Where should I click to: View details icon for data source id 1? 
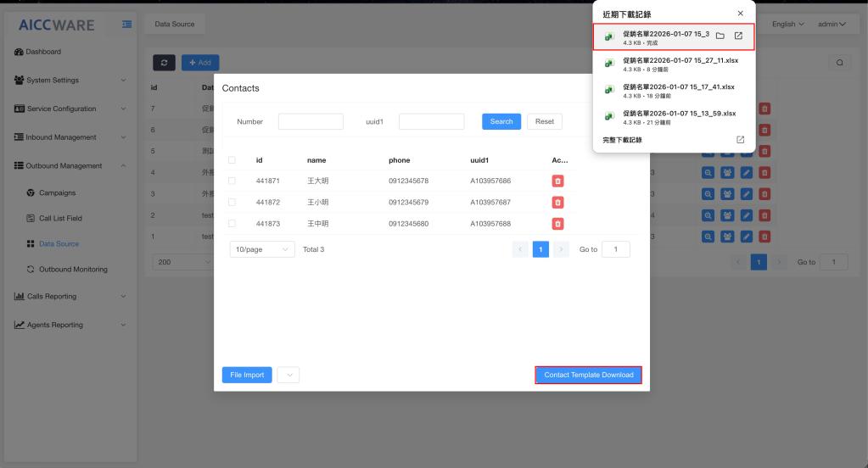(x=708, y=237)
